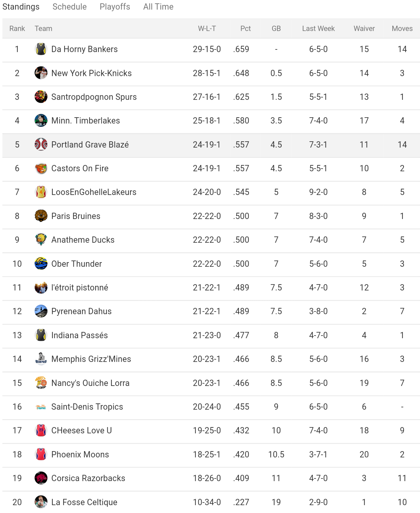This screenshot has width=420, height=513.
Task: Open Minn. Timberlakes team page
Action: [x=85, y=121]
